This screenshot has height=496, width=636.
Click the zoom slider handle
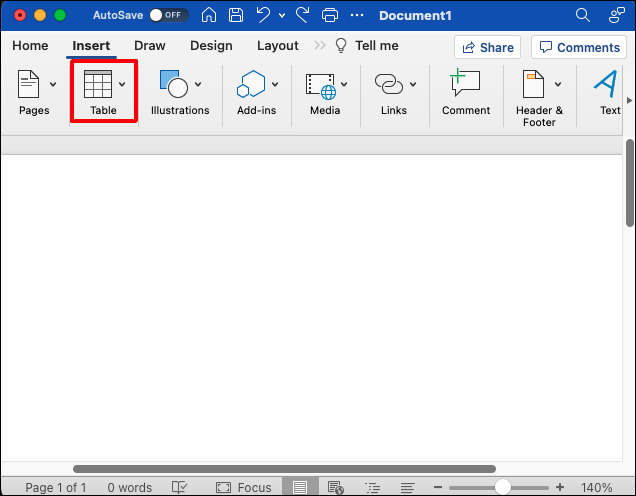pos(503,487)
